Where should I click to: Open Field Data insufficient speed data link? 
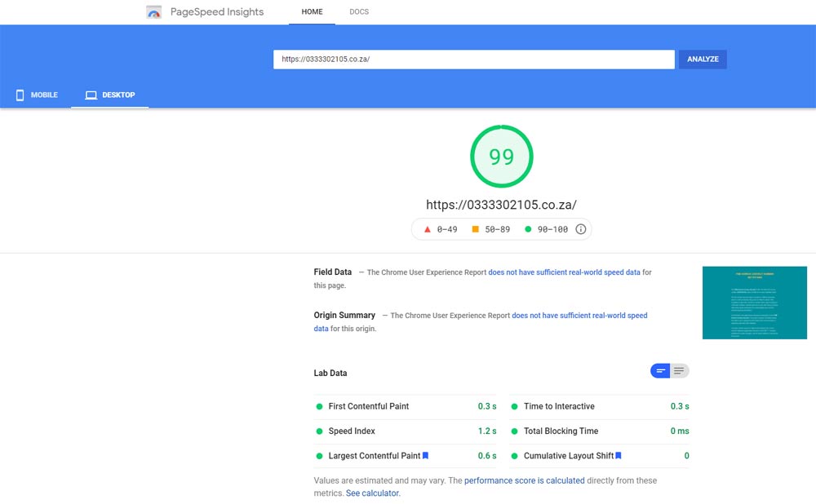[x=564, y=272]
